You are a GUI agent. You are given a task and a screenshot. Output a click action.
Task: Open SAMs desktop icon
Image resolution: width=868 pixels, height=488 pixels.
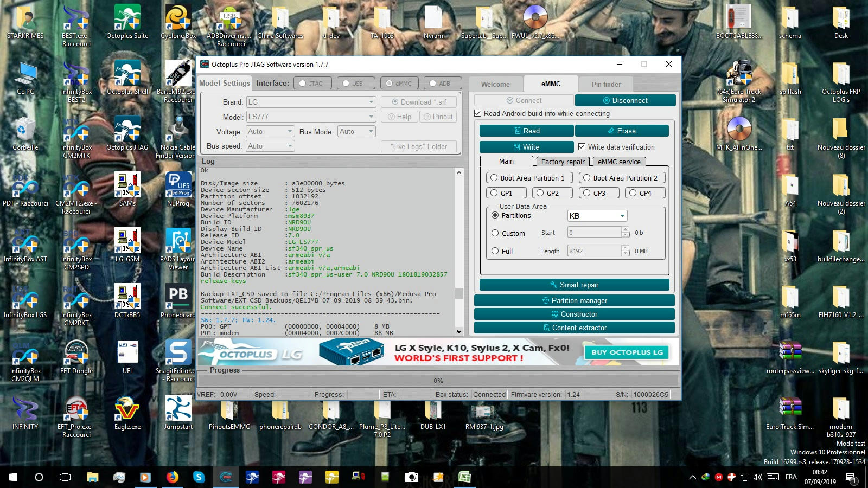127,189
